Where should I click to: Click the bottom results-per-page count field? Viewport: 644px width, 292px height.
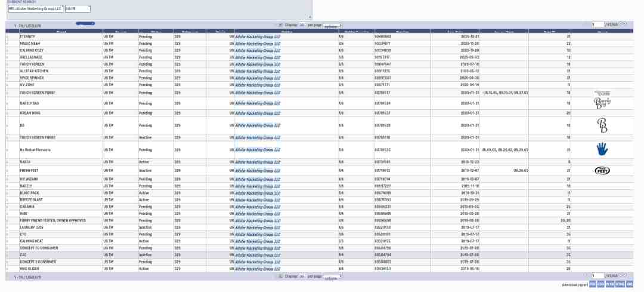coord(302,276)
